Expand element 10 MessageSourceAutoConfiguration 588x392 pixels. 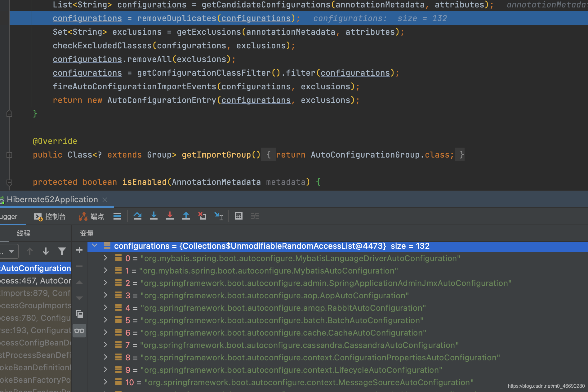pos(105,382)
